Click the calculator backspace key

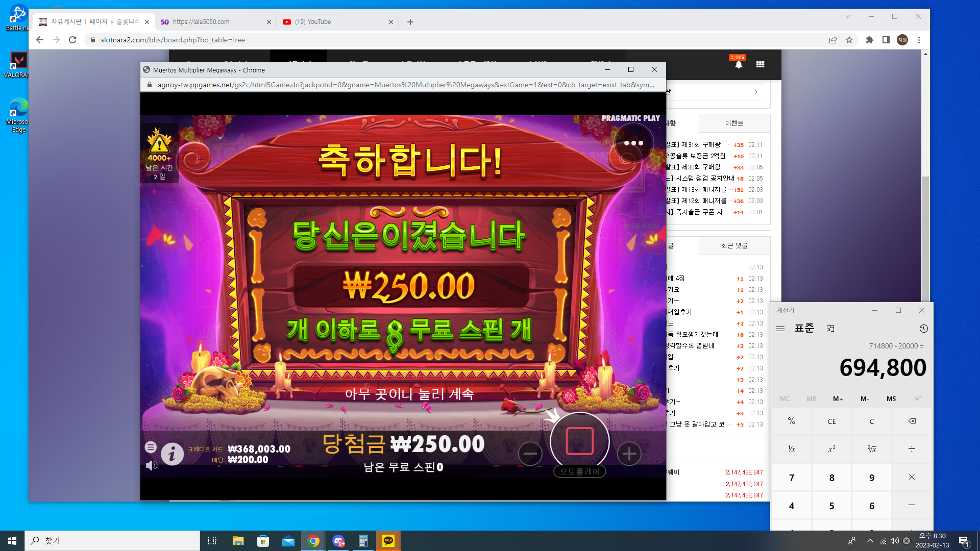click(912, 421)
